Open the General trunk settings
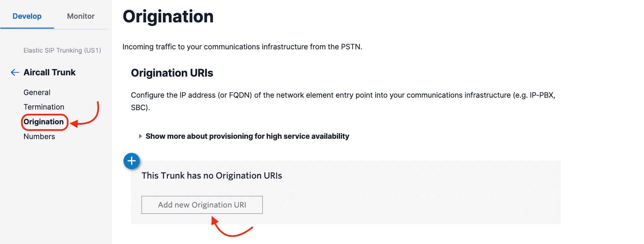644x244 pixels. coord(37,92)
